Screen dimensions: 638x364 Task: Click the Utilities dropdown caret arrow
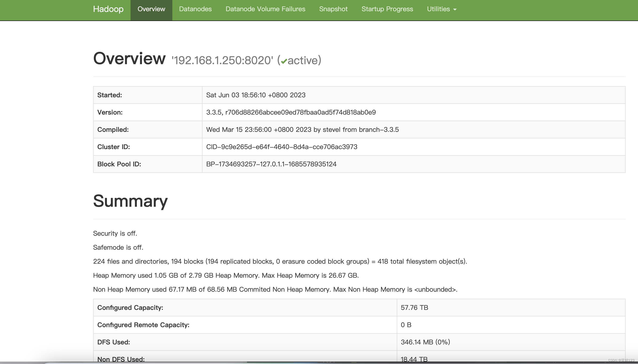(455, 10)
